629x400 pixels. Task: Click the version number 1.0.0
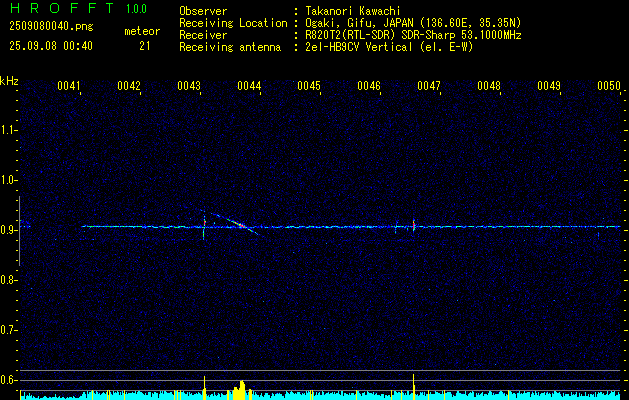(x=136, y=8)
